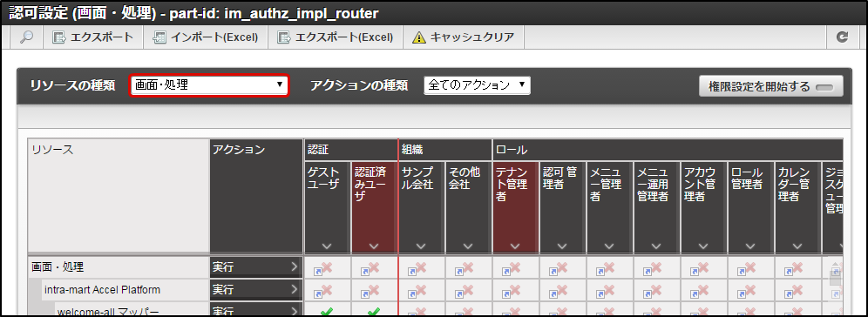Expand chevron under アカウント管理者 column
Image resolution: width=868 pixels, height=317 pixels.
pyautogui.click(x=703, y=246)
